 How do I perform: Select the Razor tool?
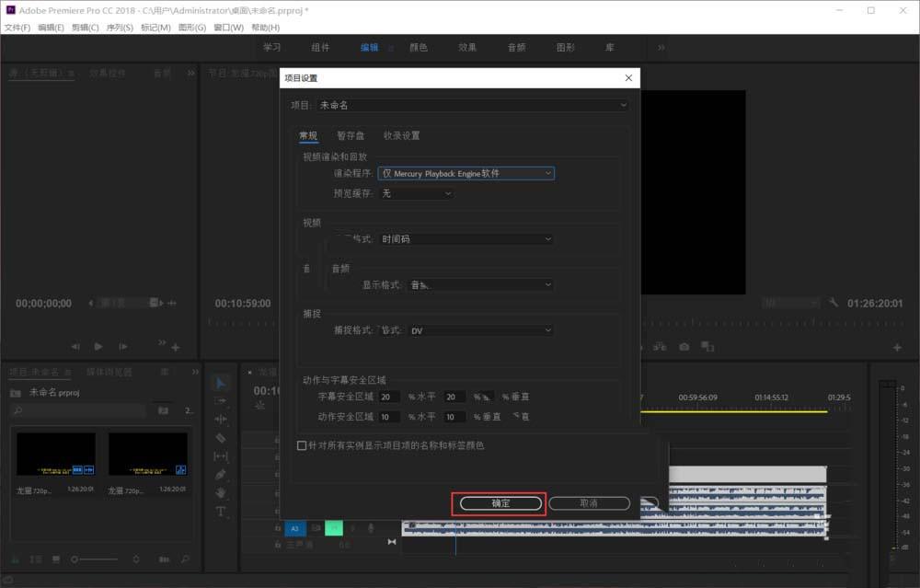pos(221,437)
